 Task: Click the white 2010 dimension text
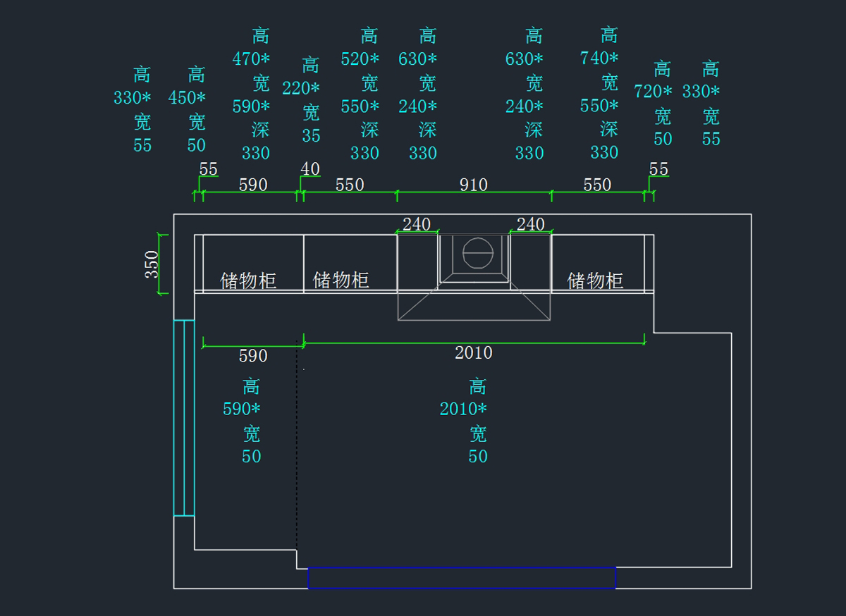click(x=473, y=353)
